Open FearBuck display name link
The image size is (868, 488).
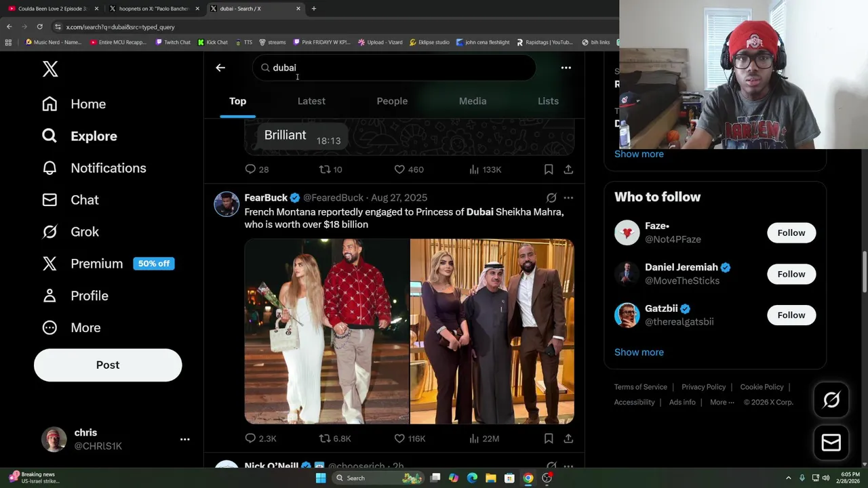point(266,198)
